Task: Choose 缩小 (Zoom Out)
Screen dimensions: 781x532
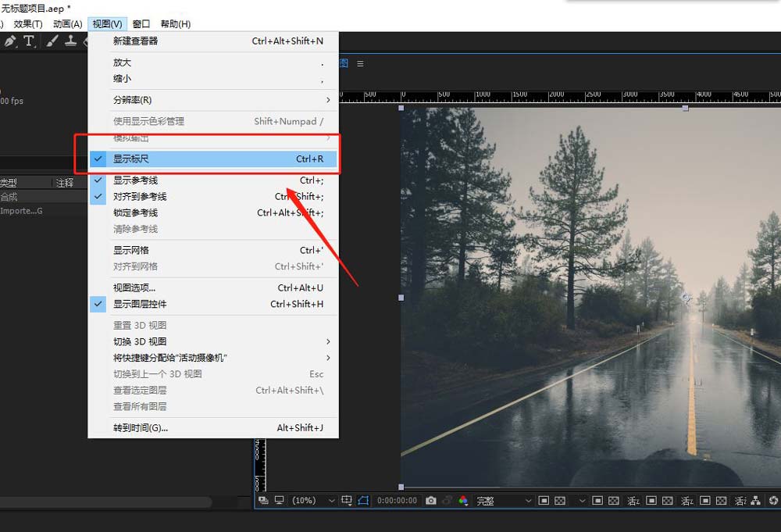Action: (x=213, y=78)
